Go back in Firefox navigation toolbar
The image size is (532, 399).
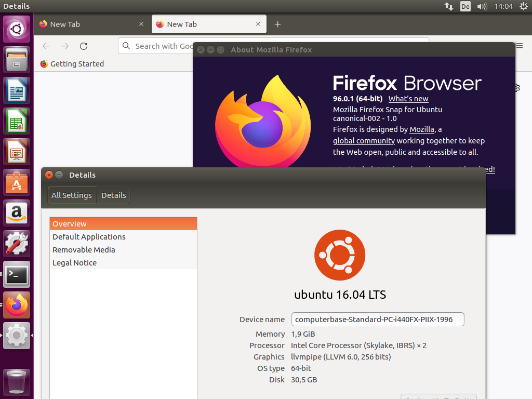pos(46,46)
